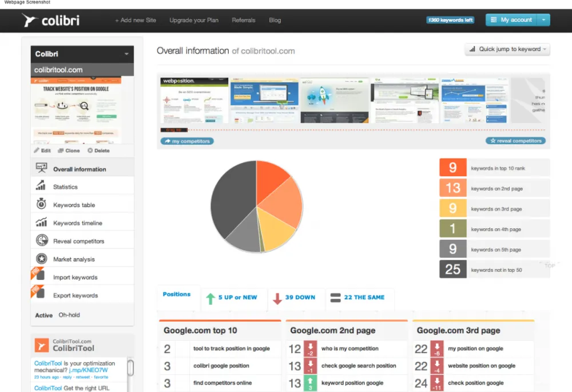
Task: Click the "favorite" link under the tweet
Action: point(101,377)
